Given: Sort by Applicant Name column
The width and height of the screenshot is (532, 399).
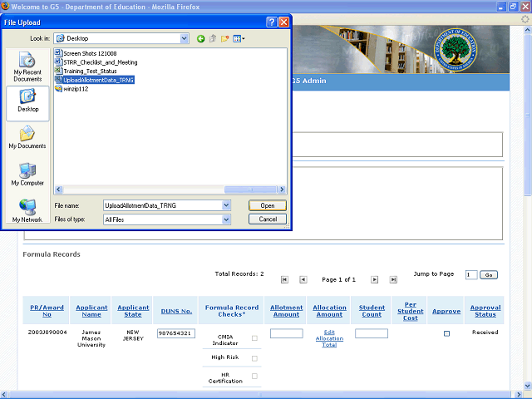Looking at the screenshot, I should click(91, 311).
